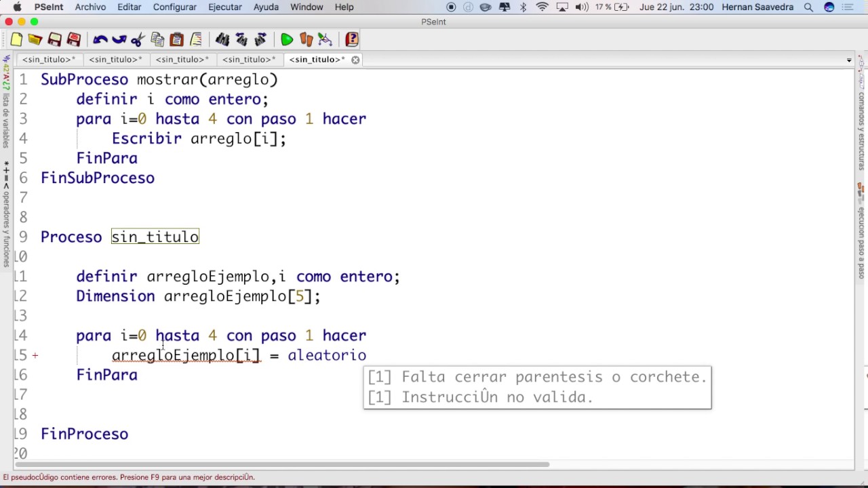This screenshot has height=488, width=868.
Task: Click 'FinProceso' on line 19
Action: point(84,434)
